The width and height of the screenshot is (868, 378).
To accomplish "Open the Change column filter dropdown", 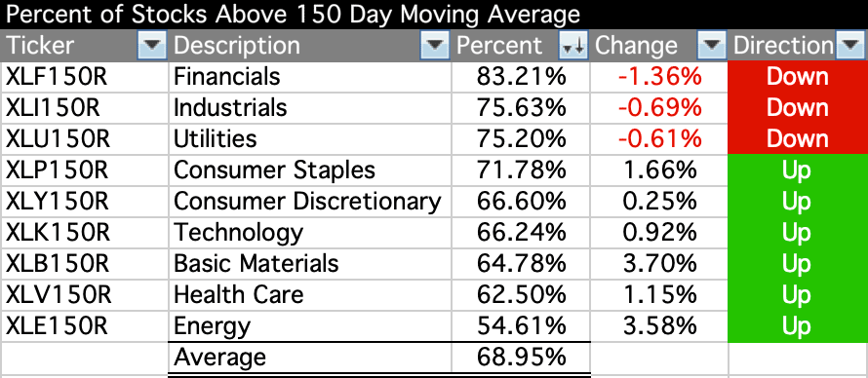I will [711, 46].
